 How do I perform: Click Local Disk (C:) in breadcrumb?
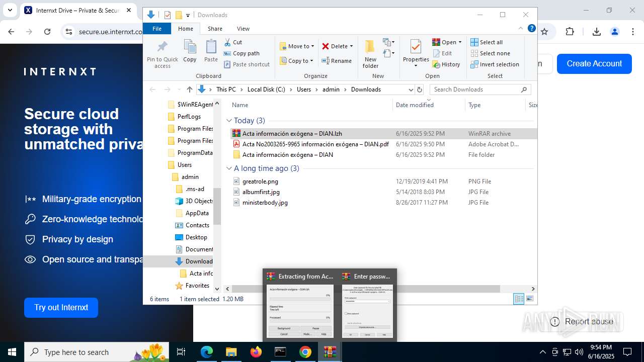(x=266, y=89)
